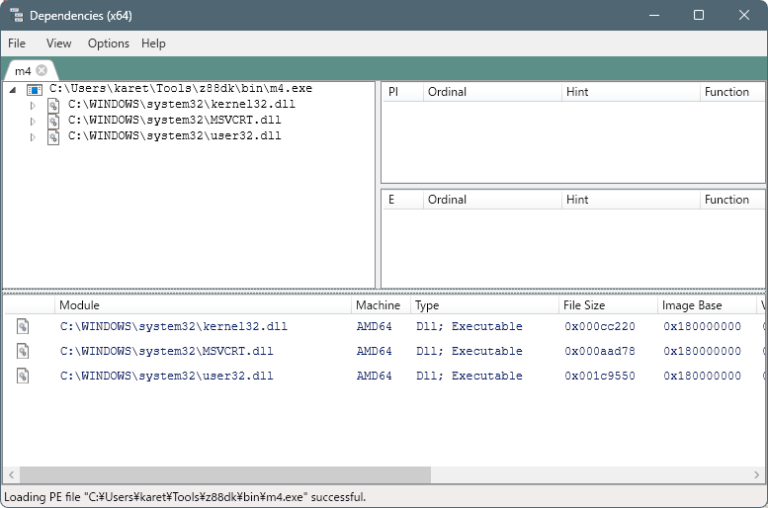The height and width of the screenshot is (508, 768).
Task: Open the File menu
Action: point(17,43)
